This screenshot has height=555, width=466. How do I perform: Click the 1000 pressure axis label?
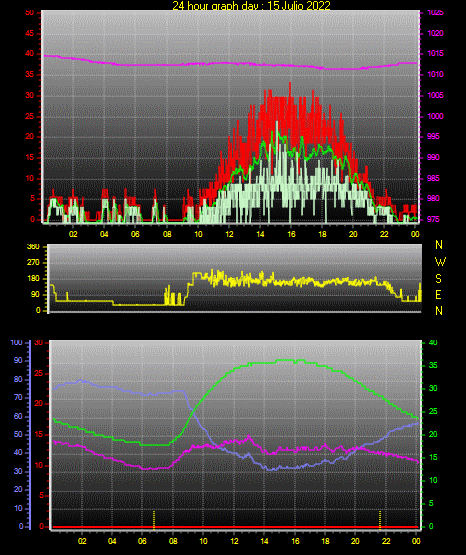click(x=435, y=116)
